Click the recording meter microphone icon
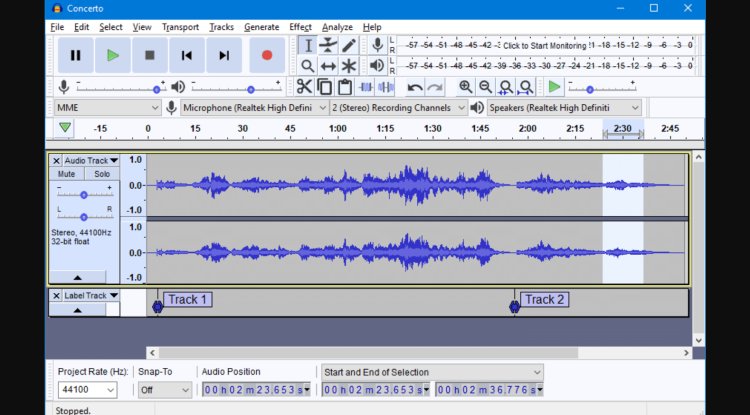The height and width of the screenshot is (415, 750). 377,45
